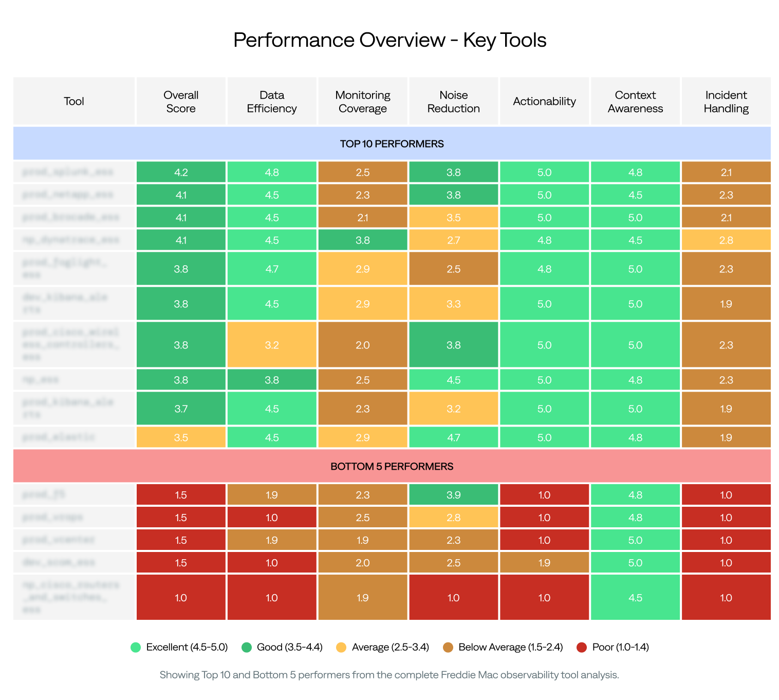Select the Incident Handling column header
The height and width of the screenshot is (700, 779).
(x=726, y=101)
